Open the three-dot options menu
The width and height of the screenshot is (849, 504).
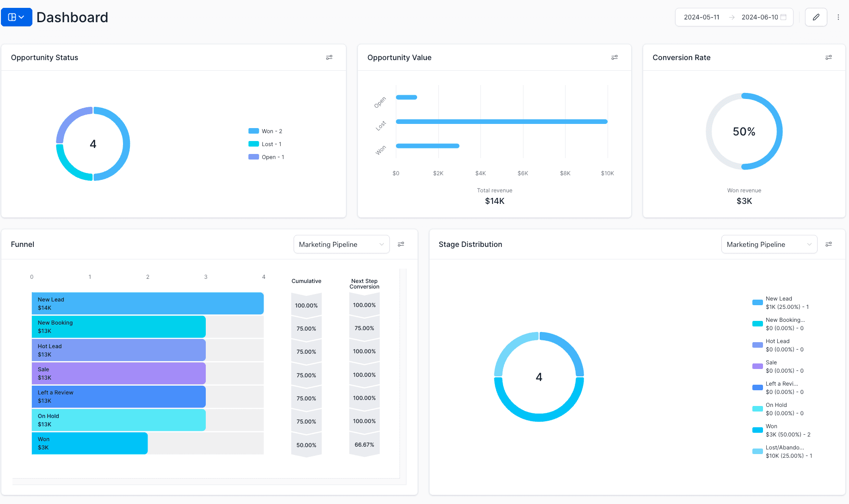click(838, 17)
